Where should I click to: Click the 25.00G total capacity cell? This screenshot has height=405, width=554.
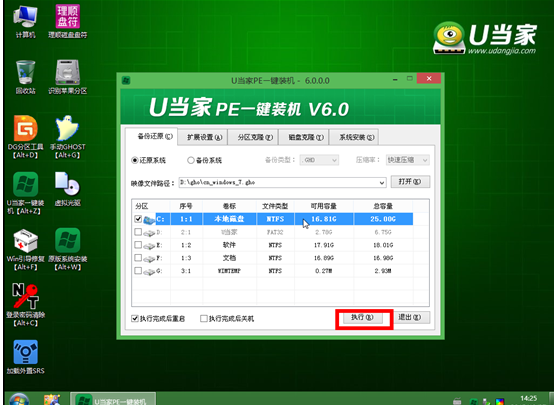click(383, 219)
